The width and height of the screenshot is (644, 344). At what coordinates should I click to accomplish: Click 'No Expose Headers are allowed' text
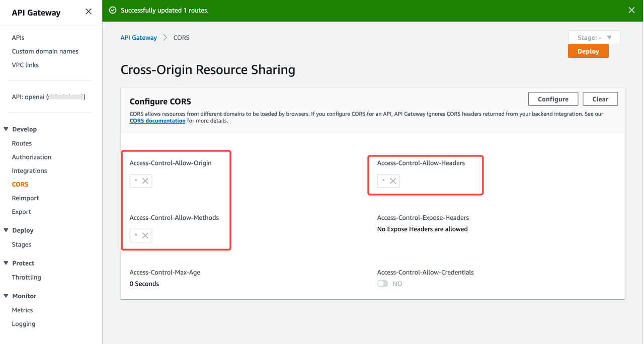pos(423,229)
